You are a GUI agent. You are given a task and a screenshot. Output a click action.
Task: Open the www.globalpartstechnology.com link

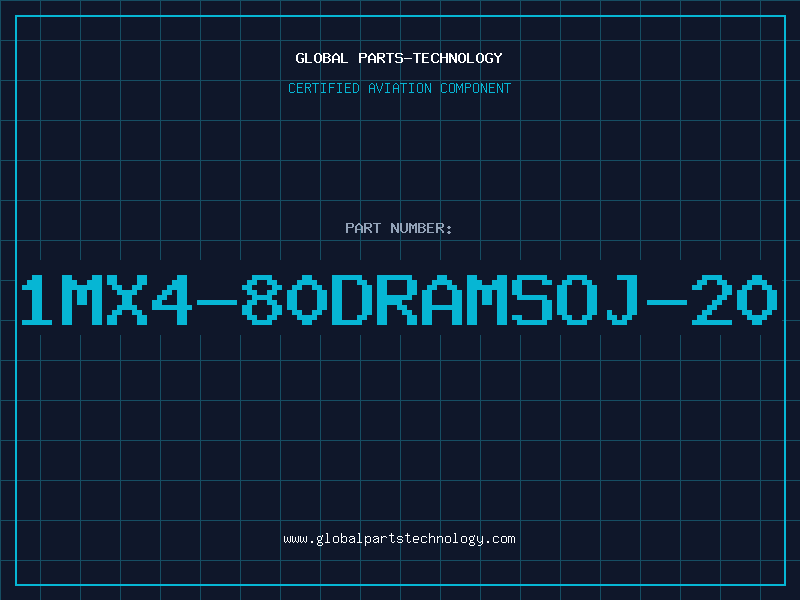399,539
